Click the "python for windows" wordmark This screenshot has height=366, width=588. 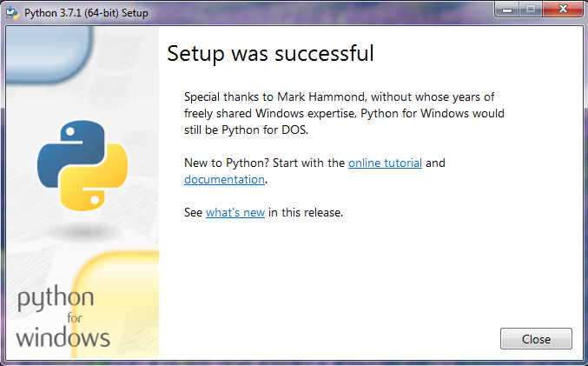(x=63, y=317)
